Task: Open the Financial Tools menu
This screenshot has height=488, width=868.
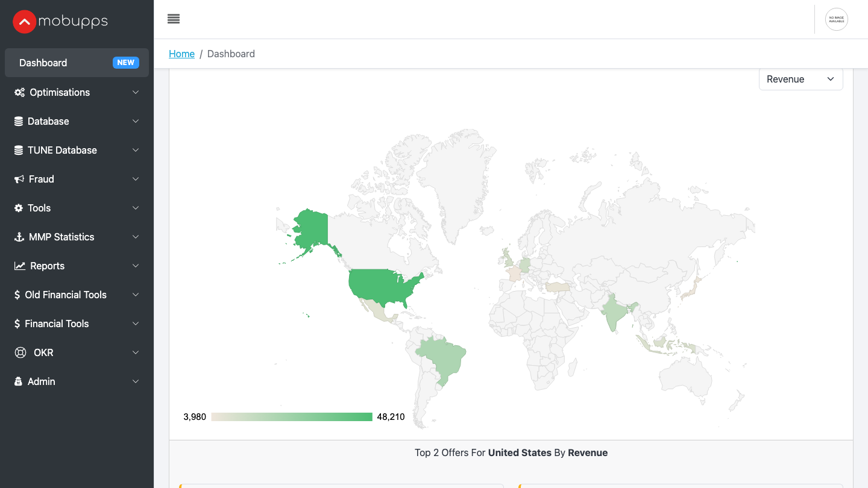Action: click(77, 324)
